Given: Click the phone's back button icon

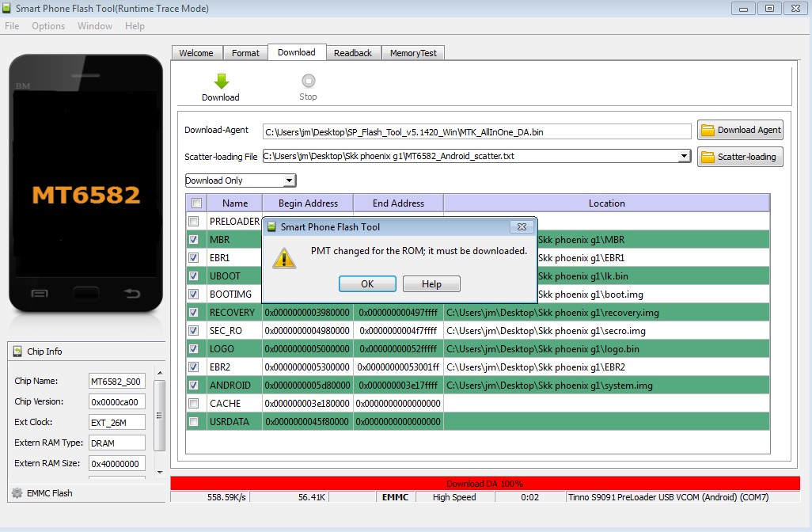Looking at the screenshot, I should (132, 294).
